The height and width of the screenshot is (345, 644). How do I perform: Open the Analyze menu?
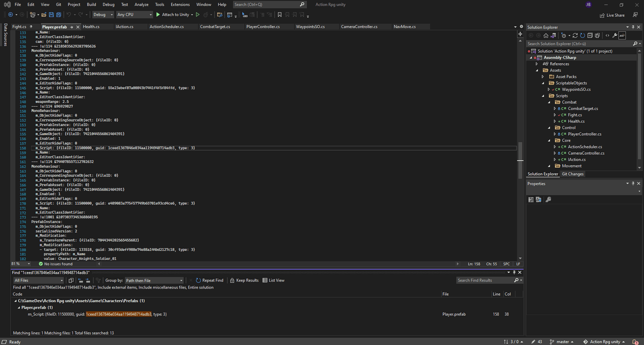coord(141,4)
